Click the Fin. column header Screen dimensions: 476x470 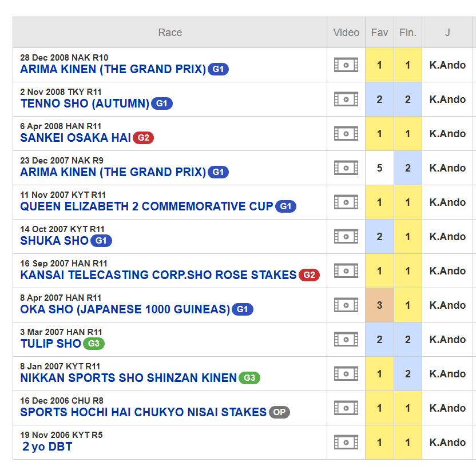[408, 33]
